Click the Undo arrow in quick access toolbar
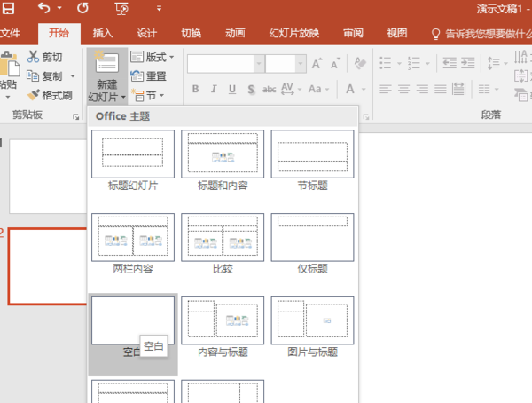The width and height of the screenshot is (532, 403). click(x=44, y=9)
